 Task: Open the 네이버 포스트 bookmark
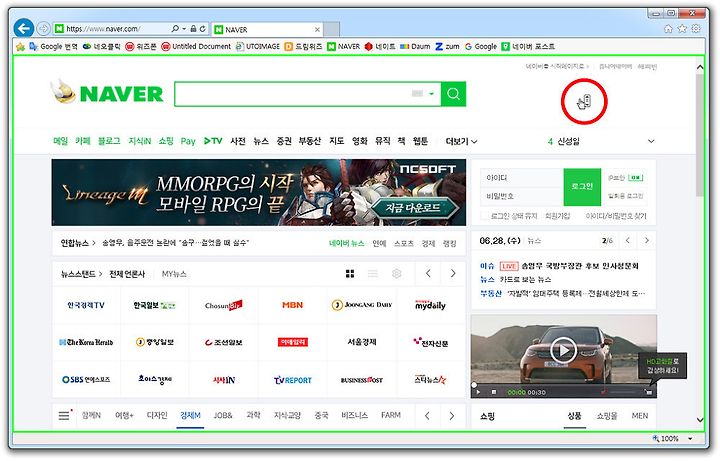[528, 46]
